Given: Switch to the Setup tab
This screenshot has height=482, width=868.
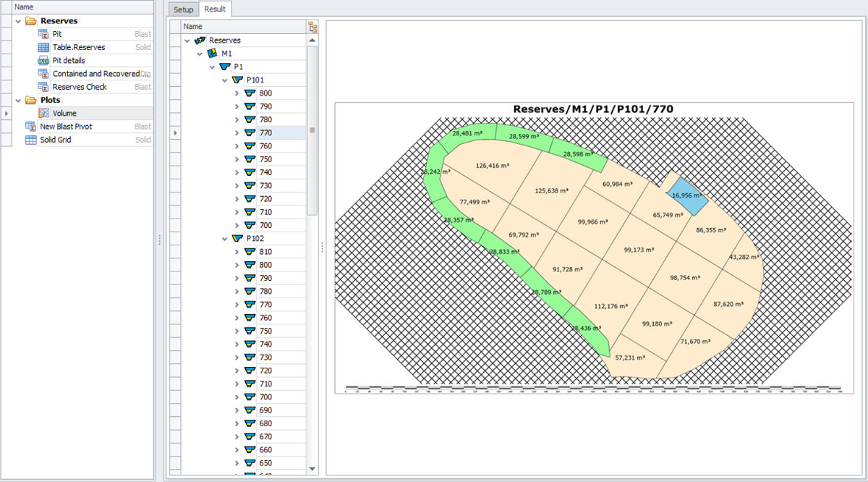Looking at the screenshot, I should tap(183, 9).
